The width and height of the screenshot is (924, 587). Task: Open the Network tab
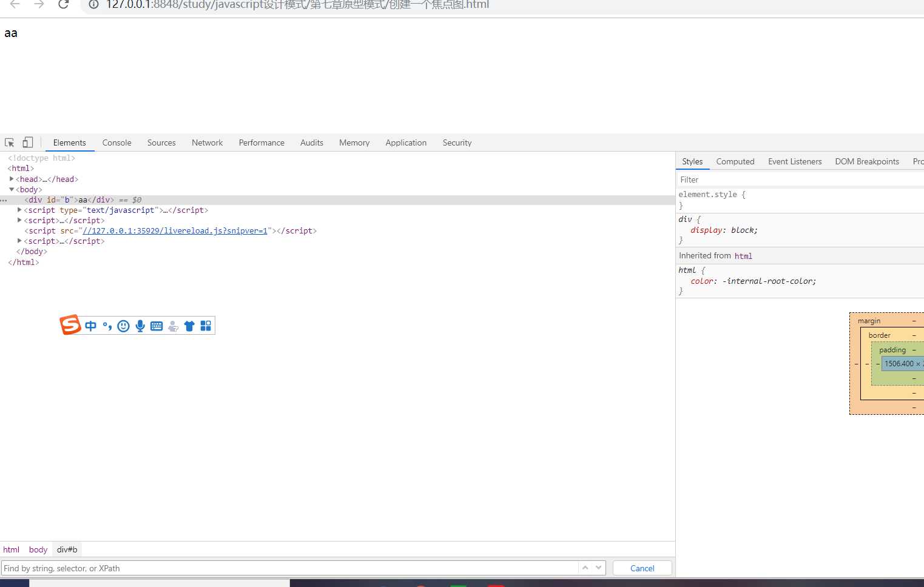(x=207, y=143)
